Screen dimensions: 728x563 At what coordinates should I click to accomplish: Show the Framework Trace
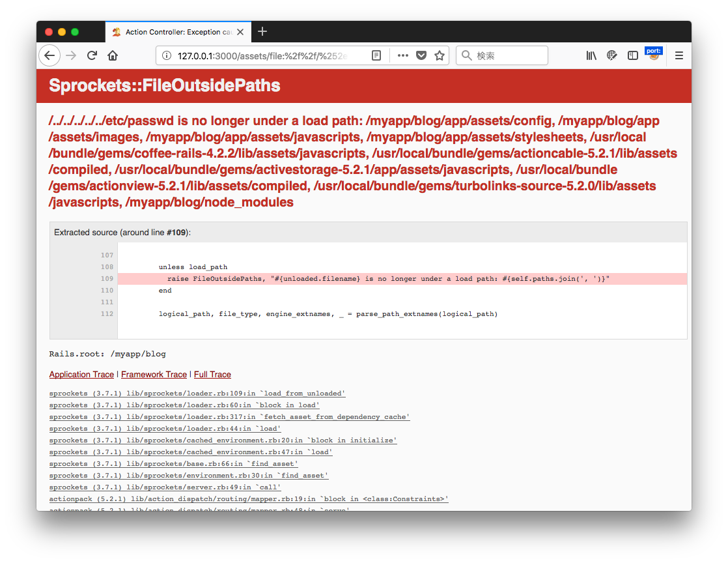[x=154, y=375]
